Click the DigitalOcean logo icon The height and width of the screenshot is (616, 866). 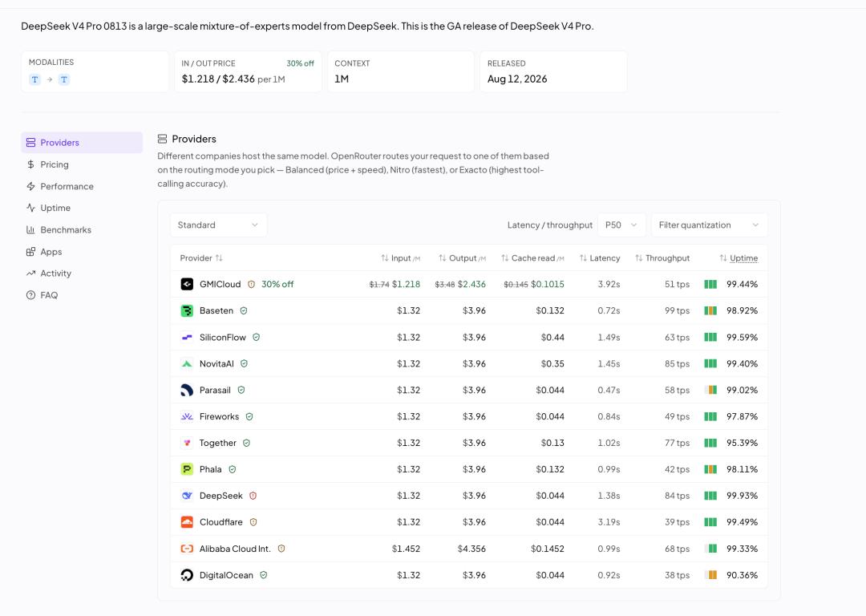pyautogui.click(x=187, y=575)
